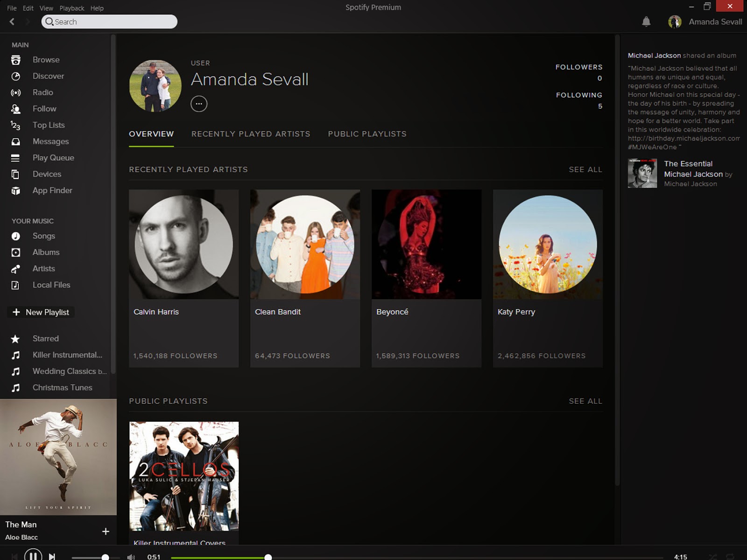747x560 pixels.
Task: Open the Playback menu
Action: click(x=72, y=8)
